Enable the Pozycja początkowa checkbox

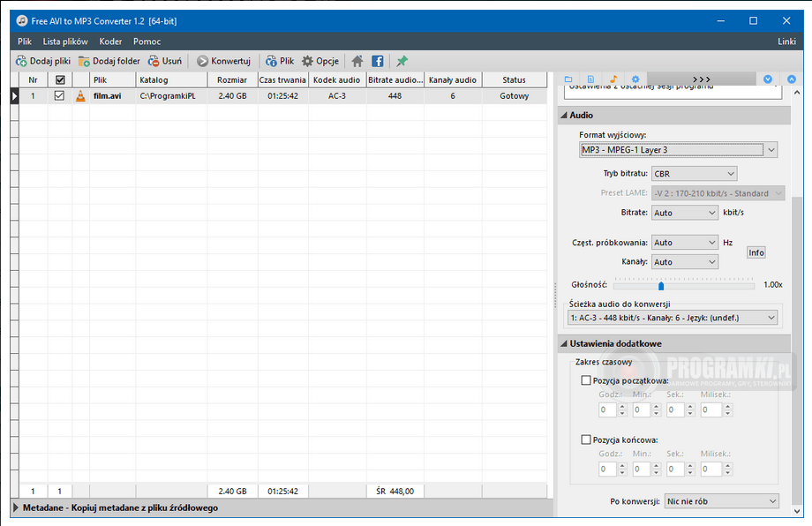[x=586, y=380]
